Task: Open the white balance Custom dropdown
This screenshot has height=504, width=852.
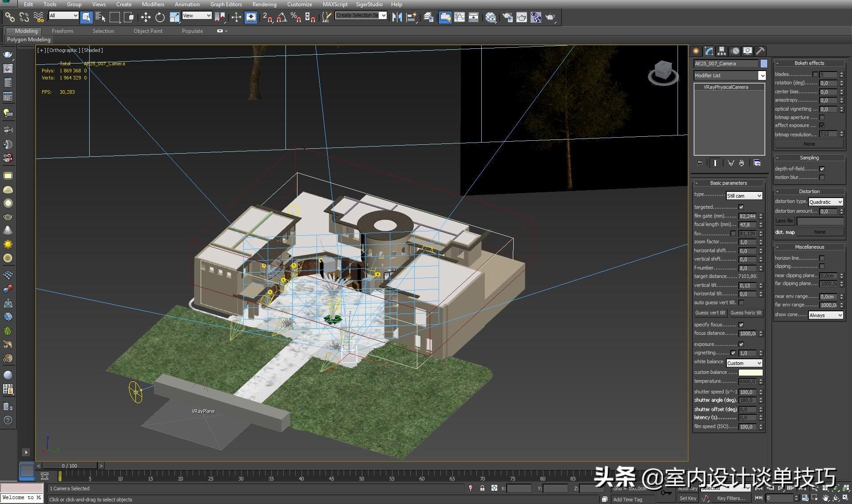Action: pos(744,363)
